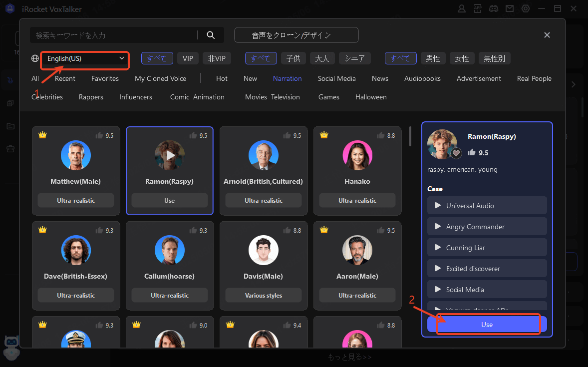Click the Ramon(Raspy) profile picture in detail panel
The width and height of the screenshot is (588, 367).
tap(442, 144)
